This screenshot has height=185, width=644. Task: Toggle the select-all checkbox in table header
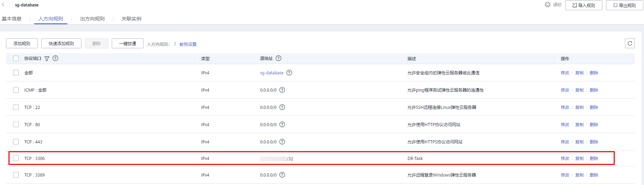pyautogui.click(x=16, y=58)
